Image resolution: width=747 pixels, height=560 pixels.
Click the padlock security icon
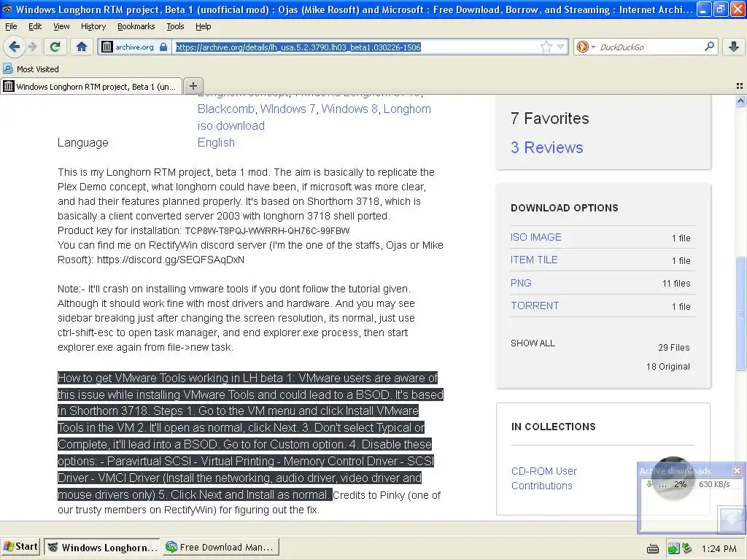tap(163, 47)
